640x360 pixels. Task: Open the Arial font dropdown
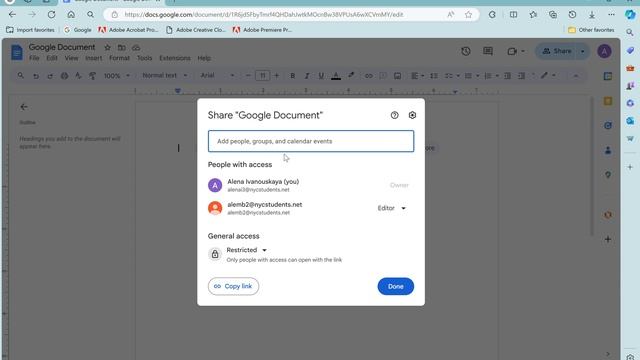(x=218, y=76)
